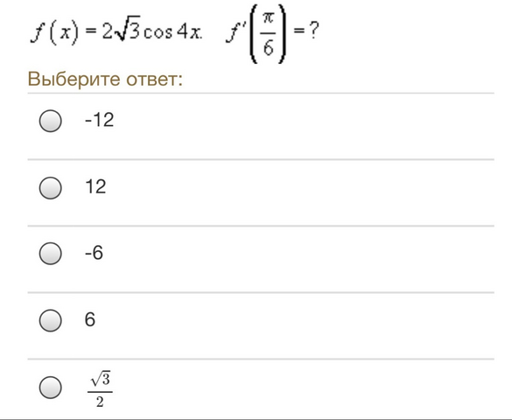The width and height of the screenshot is (512, 420).
Task: Click the question mark in the formula
Action: tap(313, 31)
